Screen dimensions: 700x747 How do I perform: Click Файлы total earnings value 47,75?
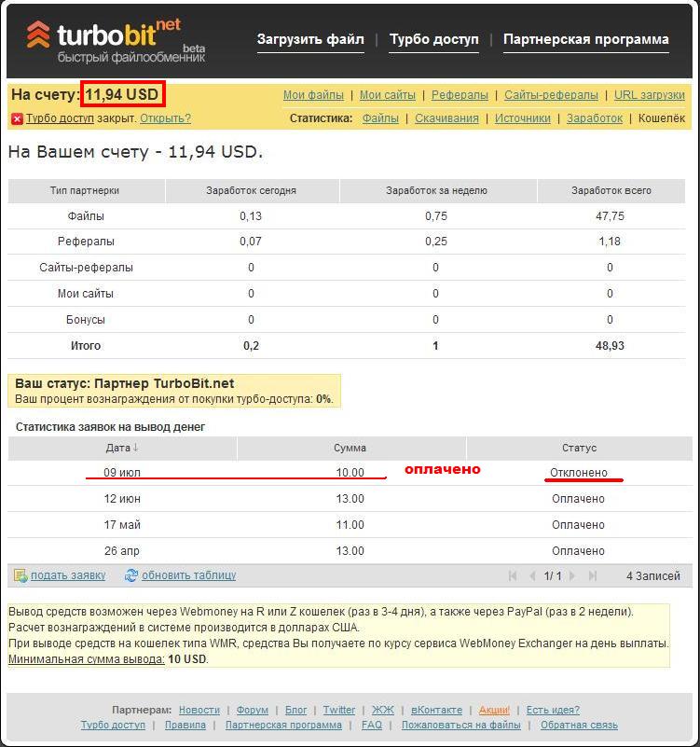point(610,216)
